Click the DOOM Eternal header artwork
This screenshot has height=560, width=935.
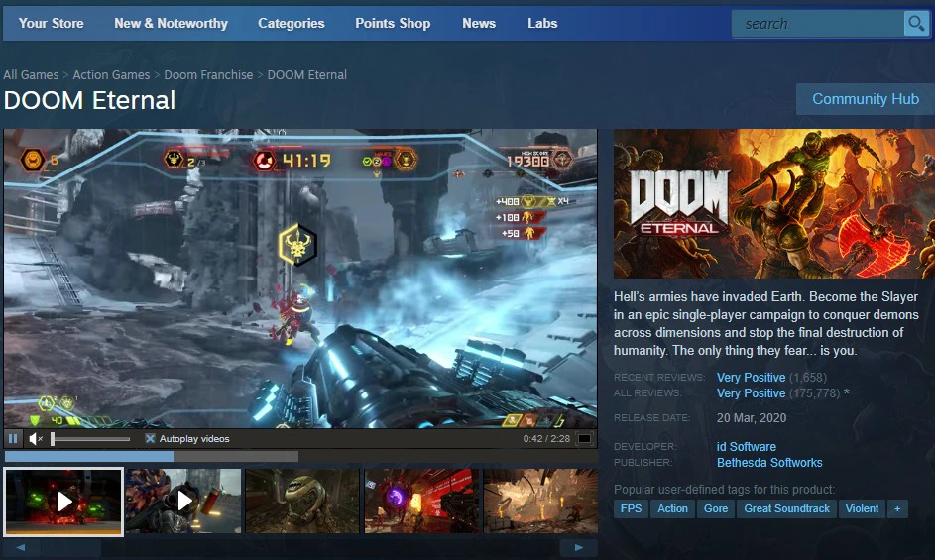point(774,203)
